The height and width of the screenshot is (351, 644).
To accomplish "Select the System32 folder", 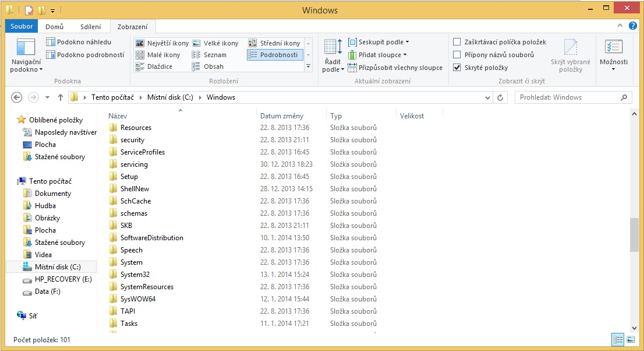I will (x=135, y=275).
